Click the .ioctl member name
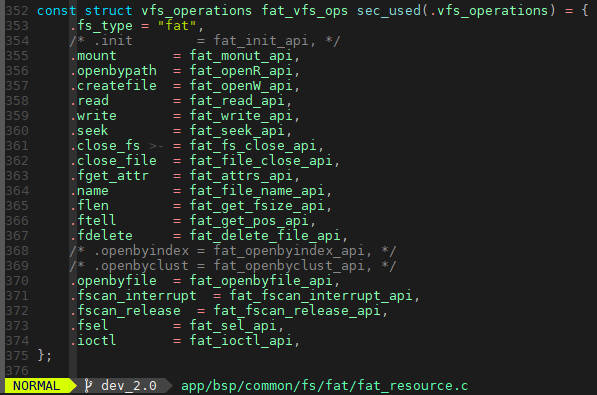 pyautogui.click(x=93, y=341)
